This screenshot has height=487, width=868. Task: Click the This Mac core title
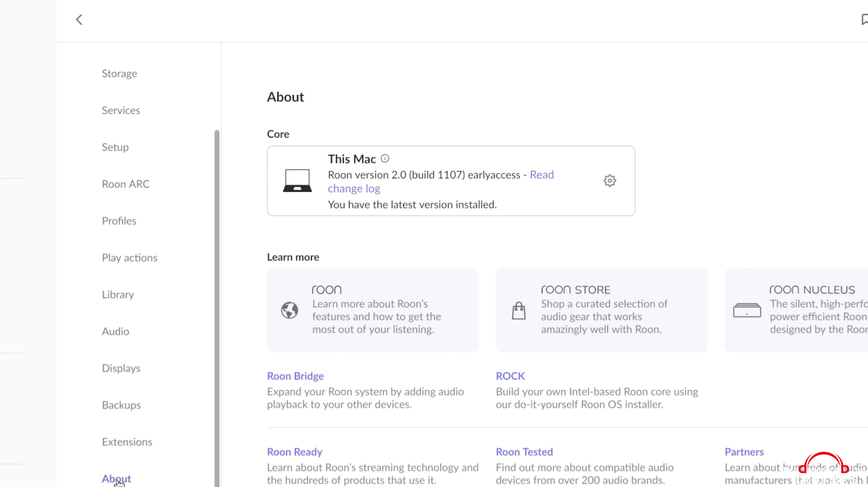coord(352,159)
